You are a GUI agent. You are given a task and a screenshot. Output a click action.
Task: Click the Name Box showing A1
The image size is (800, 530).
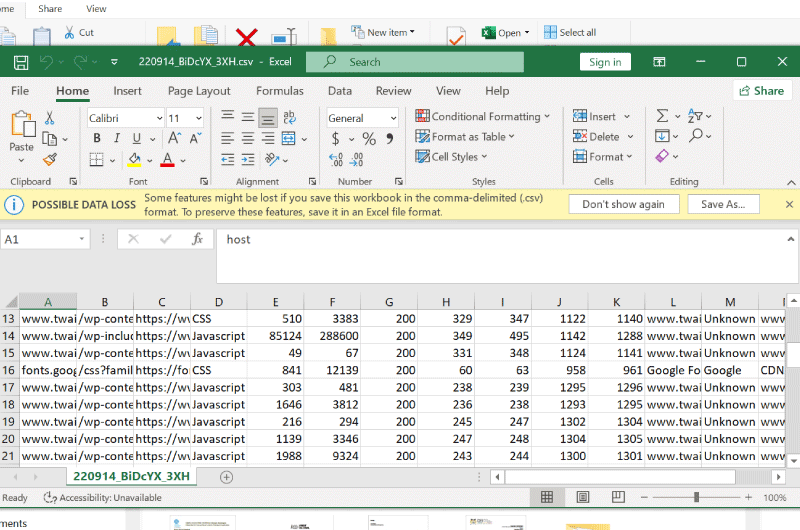point(45,239)
